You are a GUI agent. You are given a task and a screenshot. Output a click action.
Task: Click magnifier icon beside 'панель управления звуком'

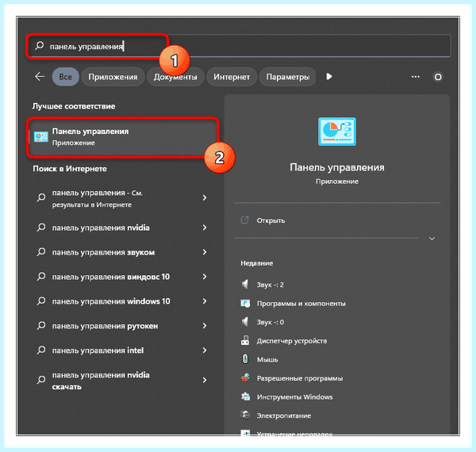(x=41, y=252)
